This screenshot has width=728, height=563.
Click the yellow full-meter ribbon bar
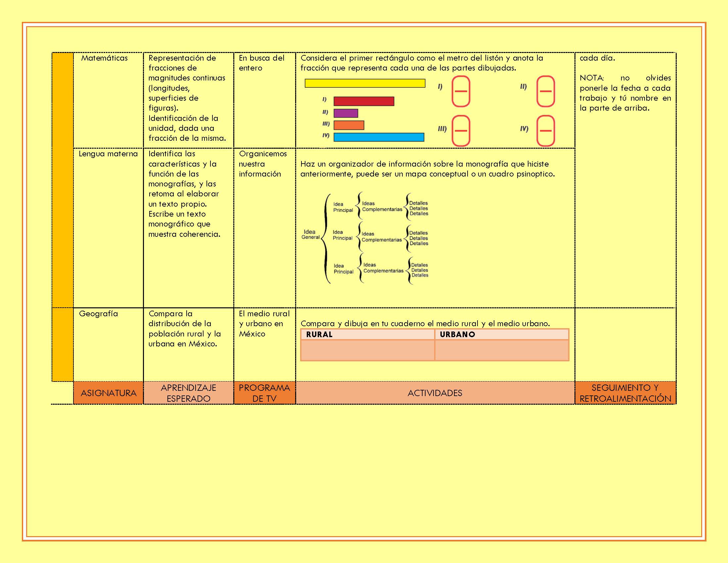click(x=365, y=83)
